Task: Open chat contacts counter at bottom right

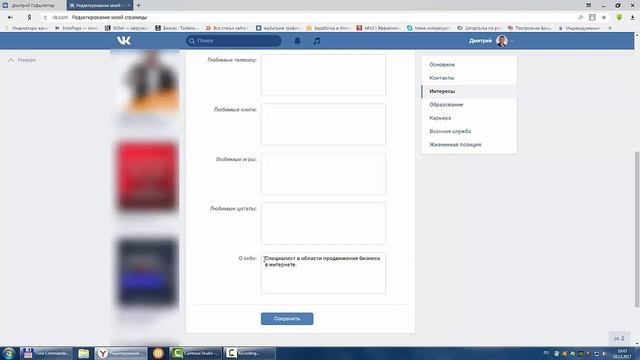Action: [x=620, y=338]
